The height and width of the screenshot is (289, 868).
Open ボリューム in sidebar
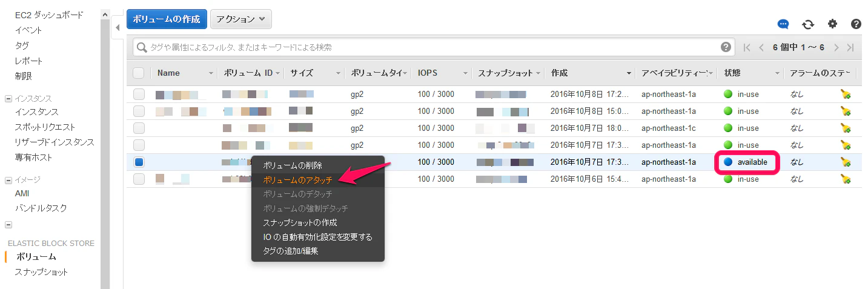click(36, 257)
